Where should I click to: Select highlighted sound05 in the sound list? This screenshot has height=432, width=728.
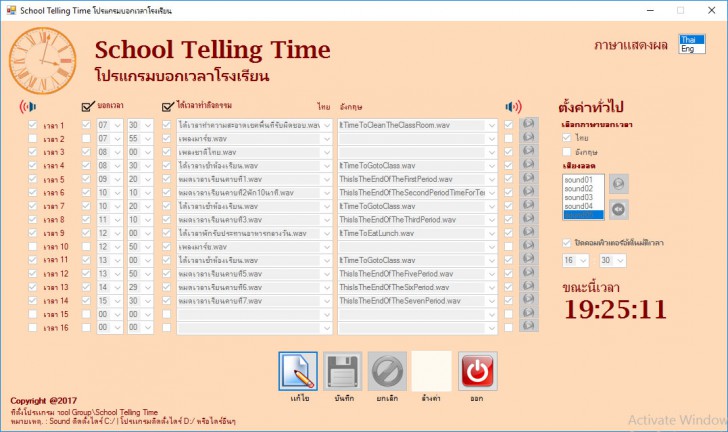click(583, 215)
